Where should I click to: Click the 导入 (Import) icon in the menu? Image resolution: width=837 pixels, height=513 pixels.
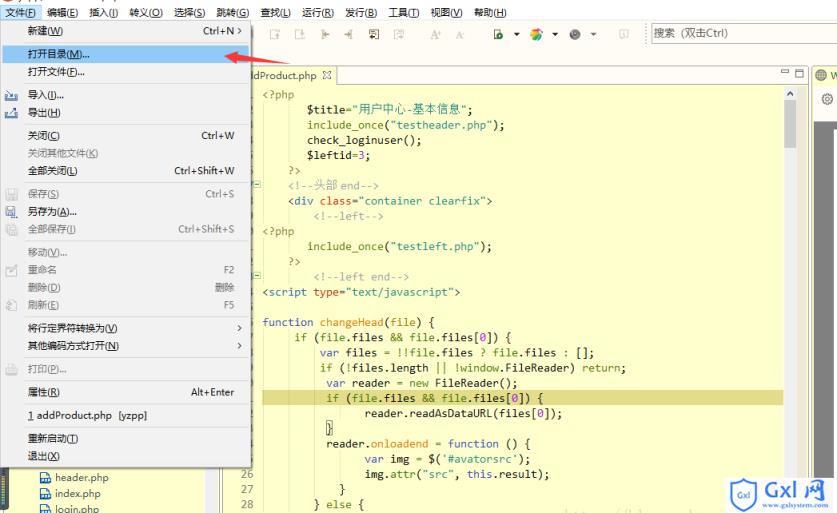12,95
